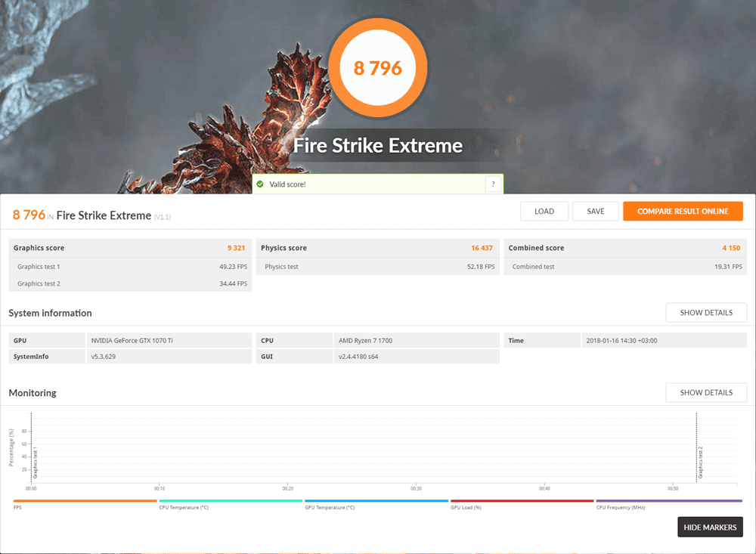Toggle the orange FPS legend bar
Image resolution: width=756 pixels, height=554 pixels.
85,501
